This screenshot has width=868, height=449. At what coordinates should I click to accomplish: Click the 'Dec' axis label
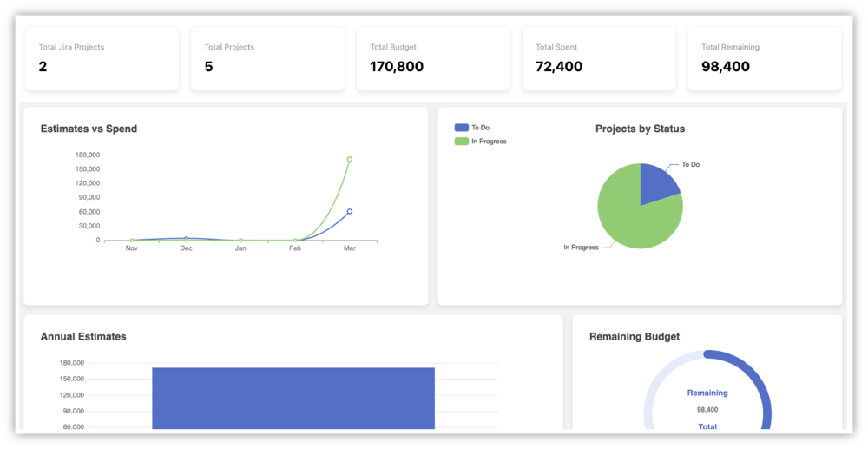click(186, 248)
